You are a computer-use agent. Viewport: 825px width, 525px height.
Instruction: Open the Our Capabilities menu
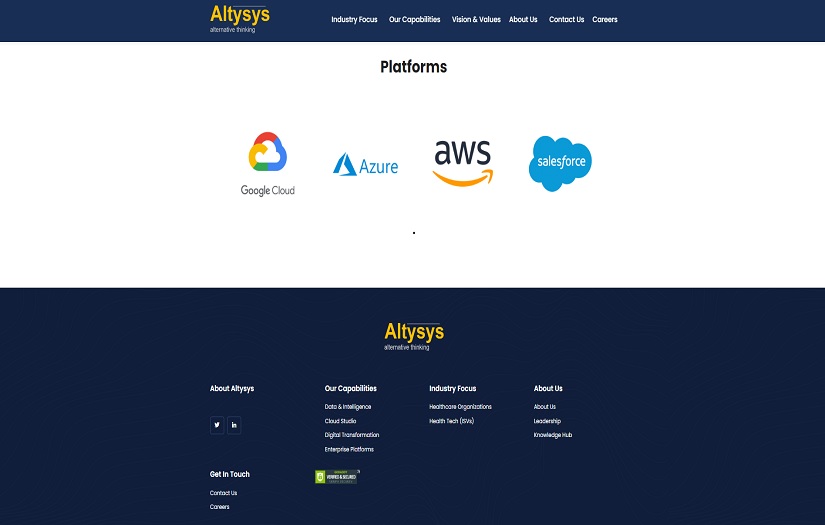pos(414,19)
